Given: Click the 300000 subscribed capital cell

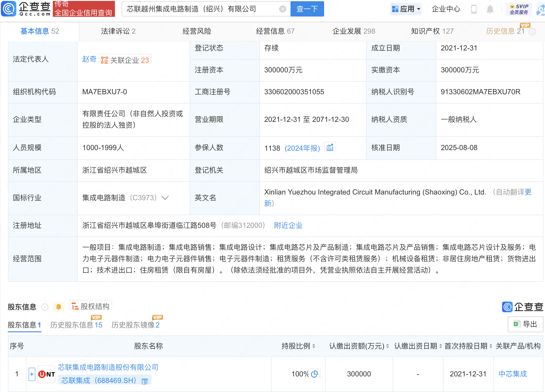Looking at the screenshot, I should pos(359,374).
